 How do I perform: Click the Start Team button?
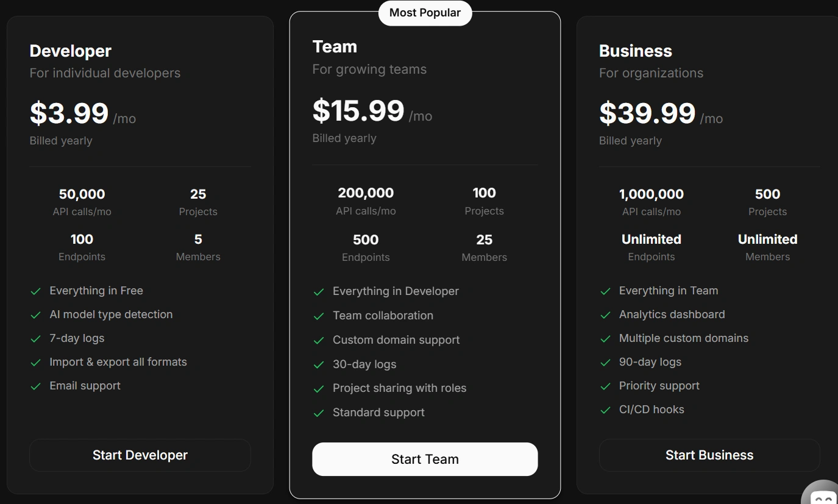[425, 460]
